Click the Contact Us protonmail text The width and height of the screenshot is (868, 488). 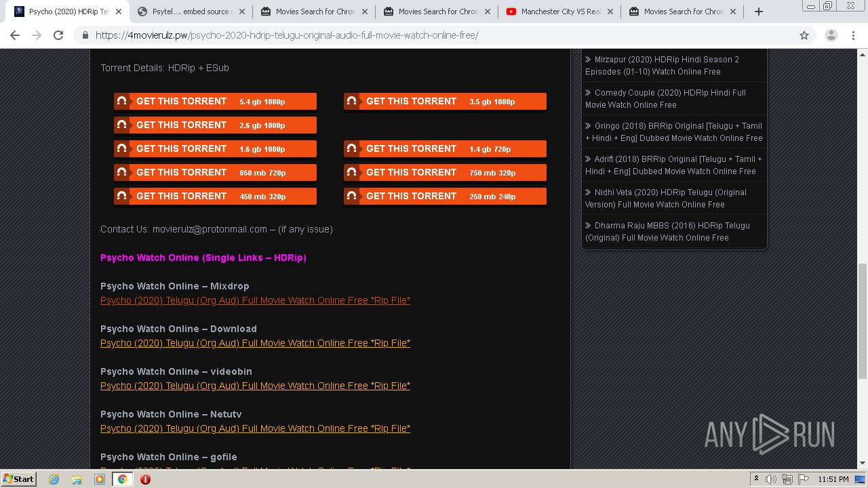(216, 229)
